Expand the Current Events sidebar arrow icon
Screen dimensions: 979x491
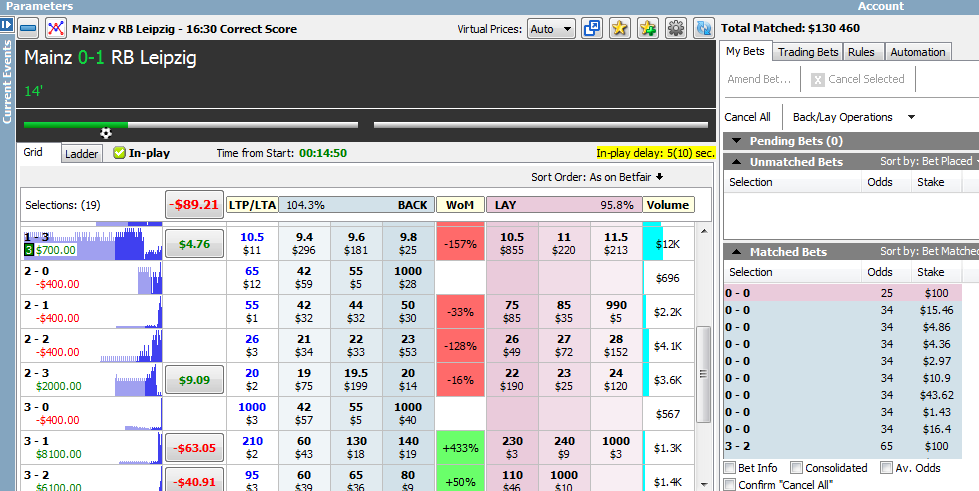pyautogui.click(x=7, y=25)
